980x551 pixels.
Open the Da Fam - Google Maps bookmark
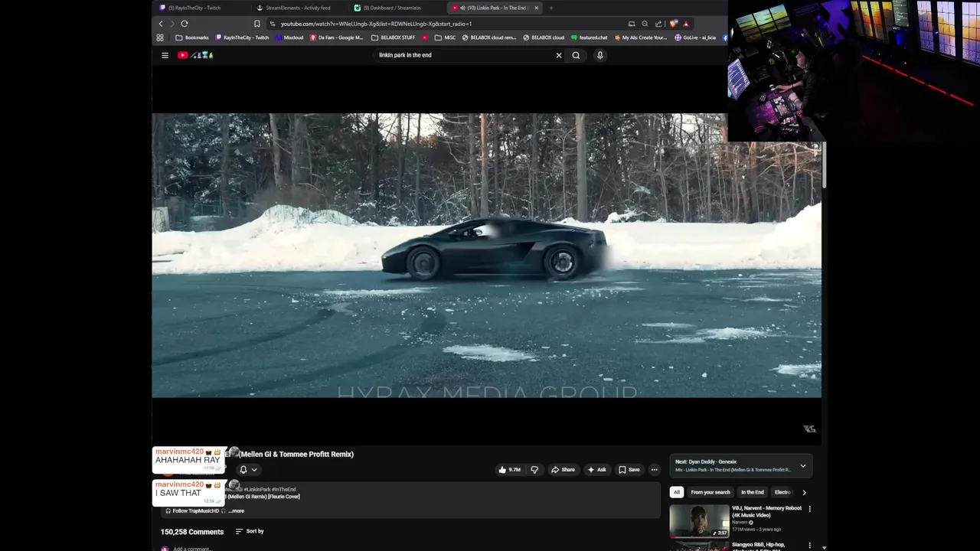pos(337,37)
